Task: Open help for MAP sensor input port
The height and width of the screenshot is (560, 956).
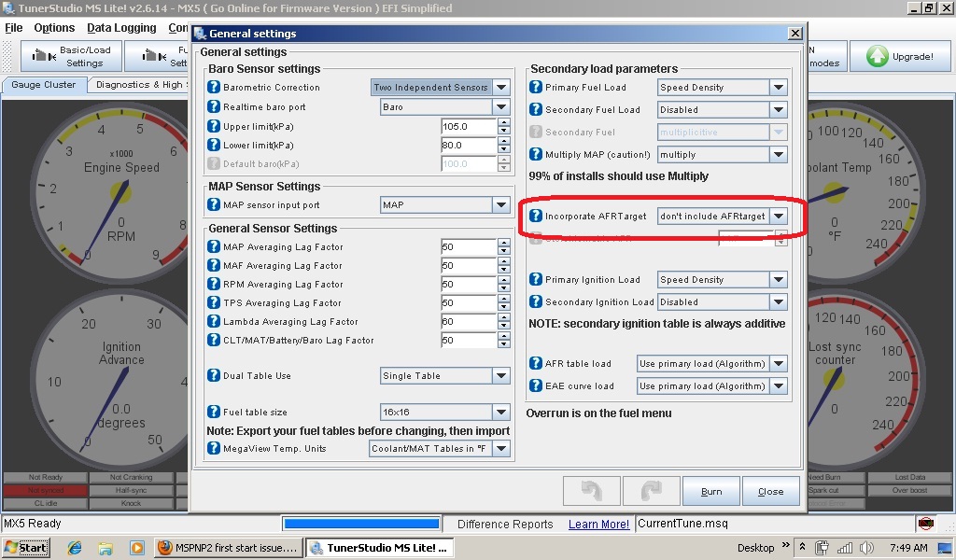Action: (x=214, y=204)
